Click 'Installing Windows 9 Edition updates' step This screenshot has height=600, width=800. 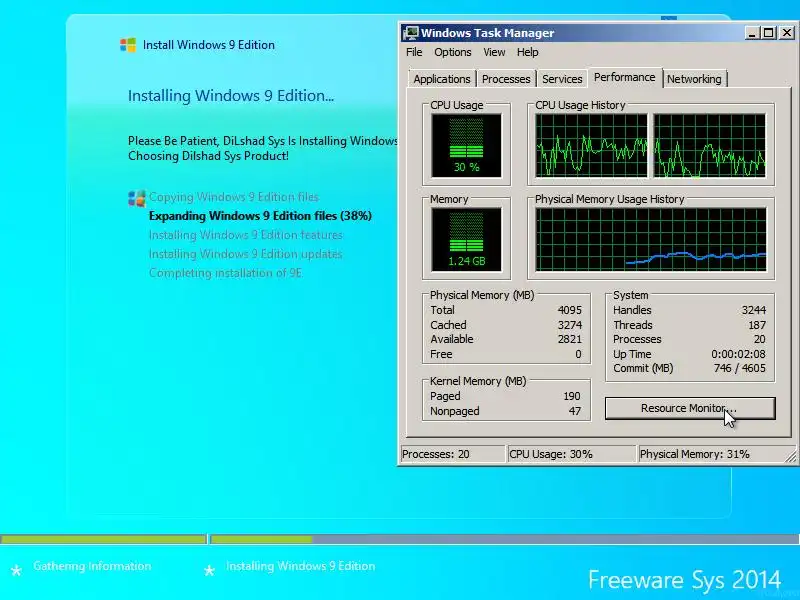click(x=245, y=254)
